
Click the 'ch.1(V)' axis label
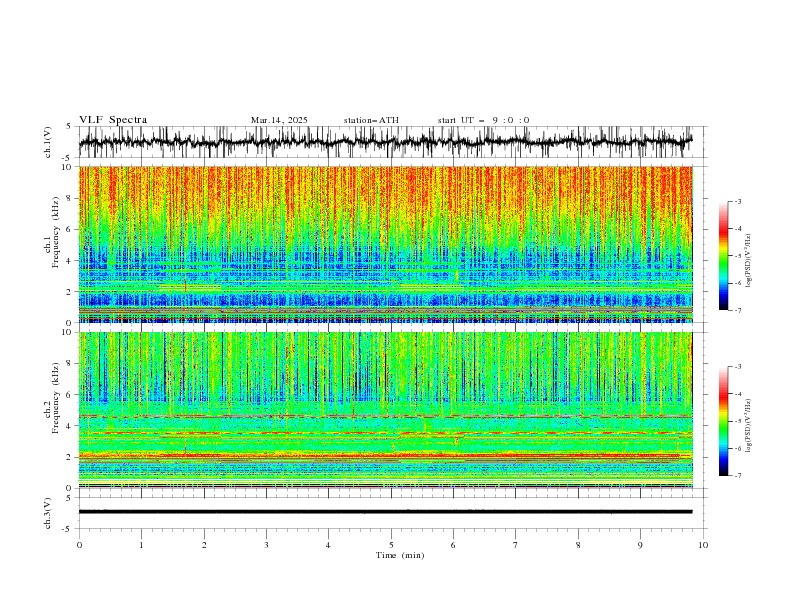48,142
